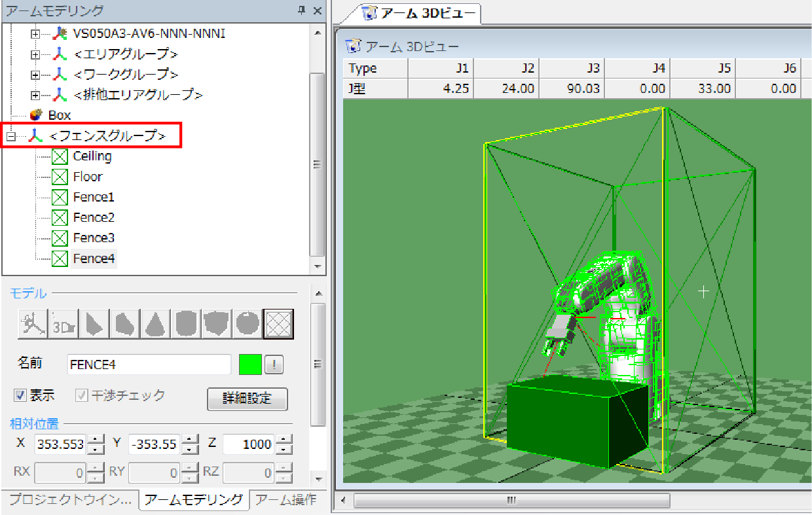Click the 名前 field containing FENCE4
This screenshot has width=812, height=515.
click(x=149, y=364)
